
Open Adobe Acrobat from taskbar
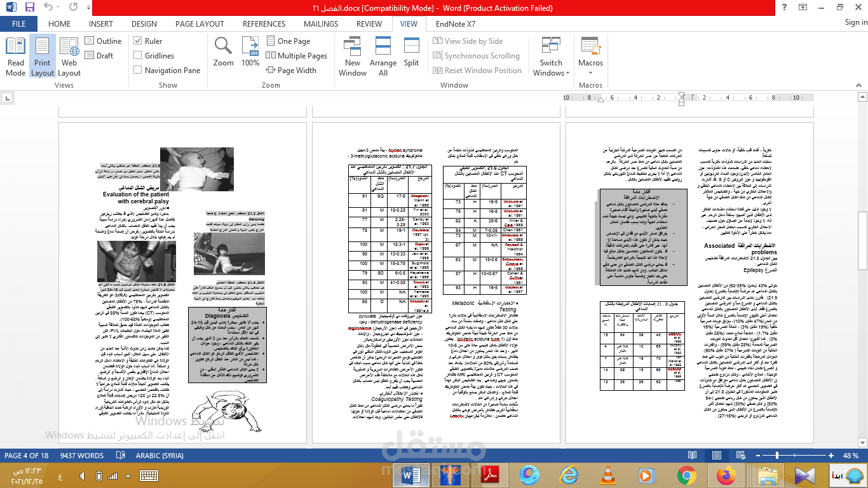490,475
